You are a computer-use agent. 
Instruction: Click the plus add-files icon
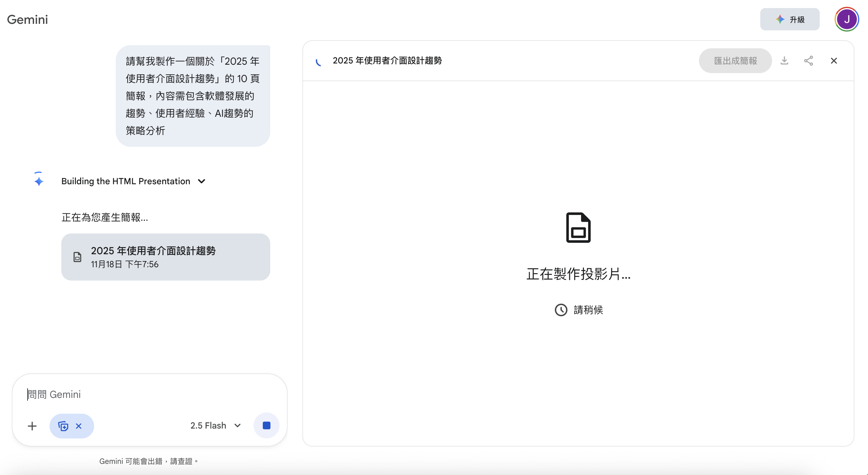click(32, 426)
